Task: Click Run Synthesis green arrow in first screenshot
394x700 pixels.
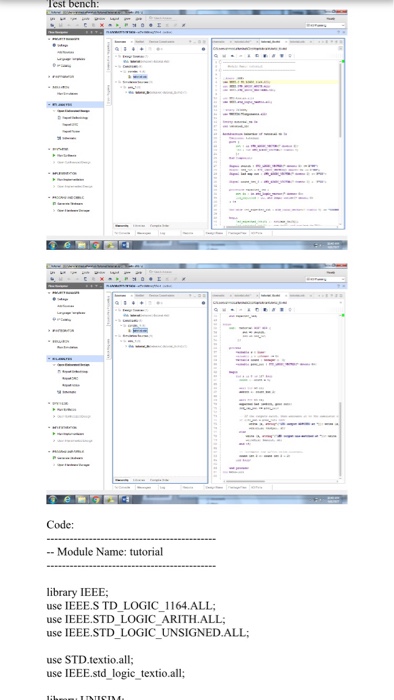Action: tap(54, 156)
